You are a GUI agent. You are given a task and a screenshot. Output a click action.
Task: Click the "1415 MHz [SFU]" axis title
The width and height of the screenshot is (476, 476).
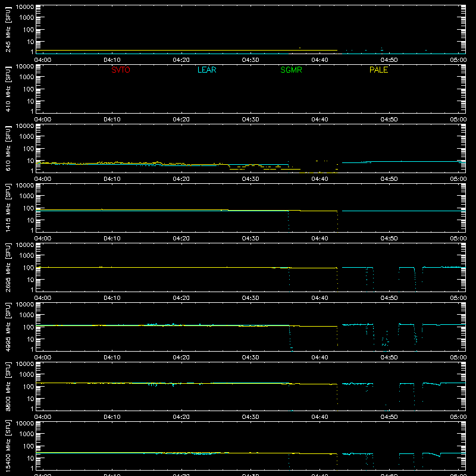click(8, 208)
